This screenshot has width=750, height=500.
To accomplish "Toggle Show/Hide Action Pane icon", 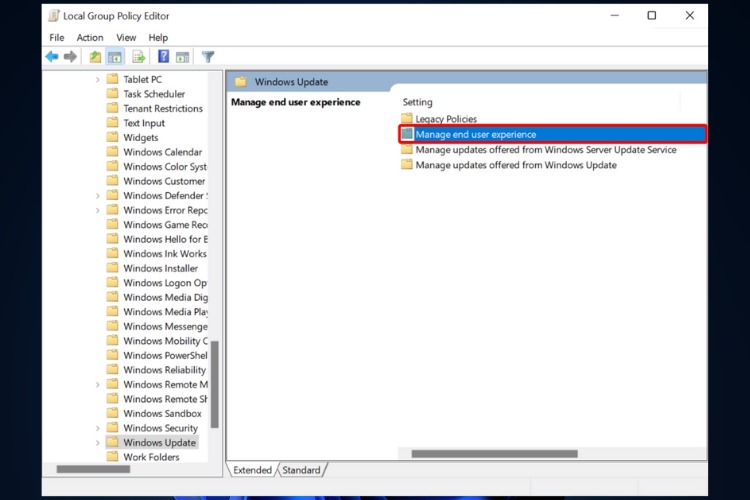I will [x=183, y=57].
